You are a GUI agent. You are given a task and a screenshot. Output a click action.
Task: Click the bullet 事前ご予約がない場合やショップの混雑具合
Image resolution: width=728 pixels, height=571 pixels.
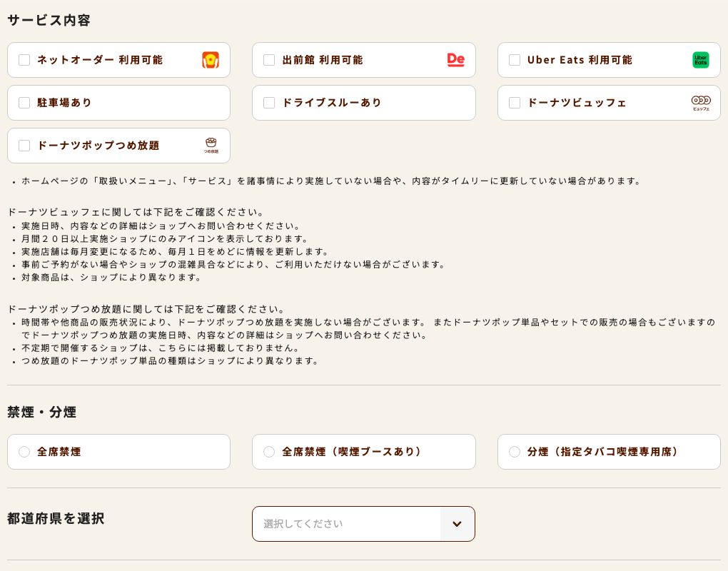[233, 265]
